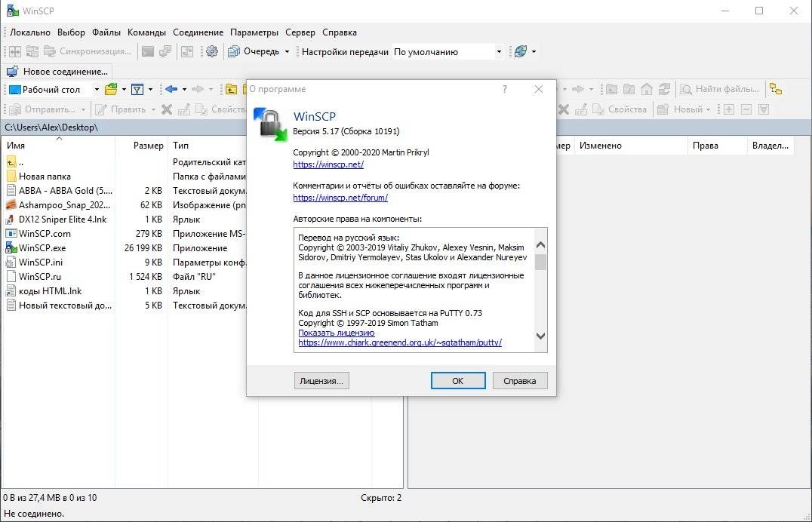Screen dimensions: 812x522
Task: Click the remote panel Свойства properties icon
Action: point(599,109)
